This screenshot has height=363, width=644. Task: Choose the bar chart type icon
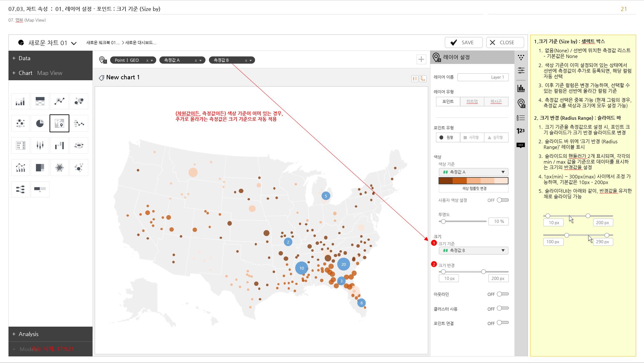20,101
